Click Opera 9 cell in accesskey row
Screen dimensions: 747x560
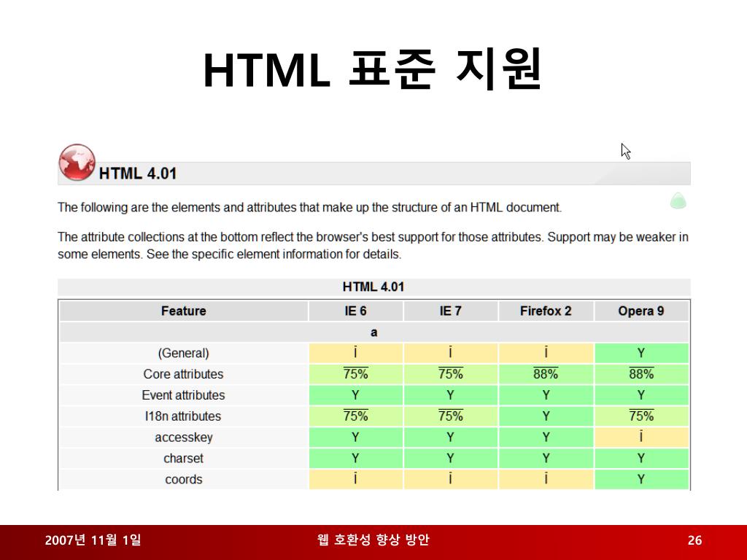click(x=641, y=437)
